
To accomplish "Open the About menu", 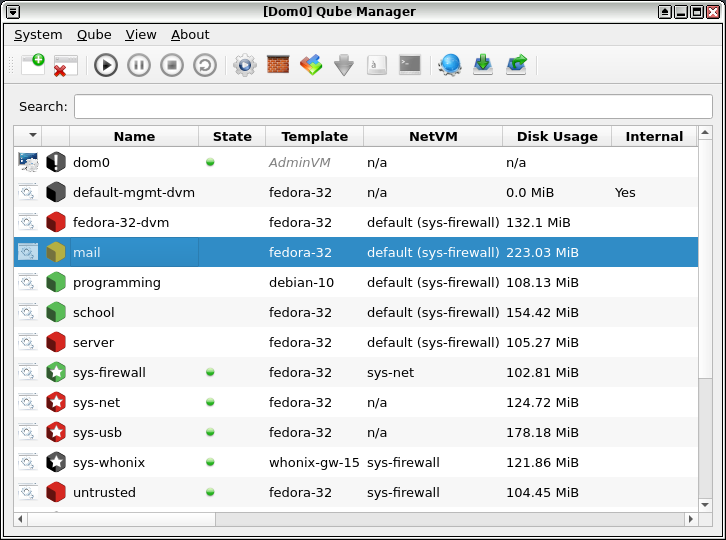I will [x=190, y=35].
